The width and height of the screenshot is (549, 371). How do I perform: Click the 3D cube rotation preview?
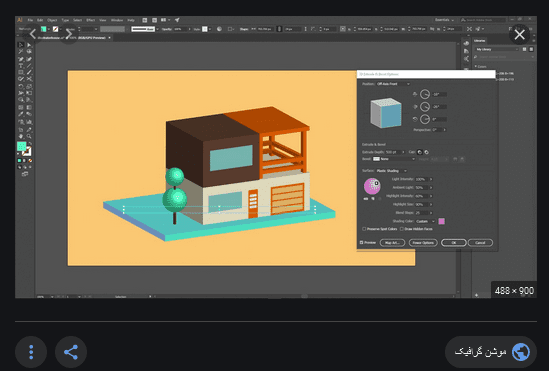click(386, 113)
